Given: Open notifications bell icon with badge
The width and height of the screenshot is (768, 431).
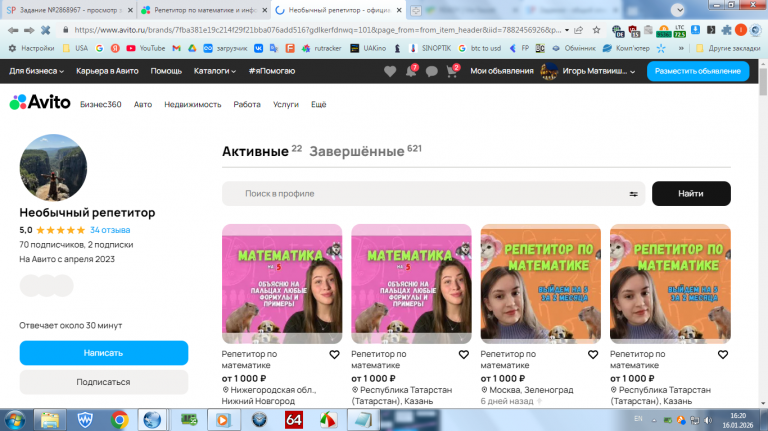Looking at the screenshot, I should [x=411, y=71].
